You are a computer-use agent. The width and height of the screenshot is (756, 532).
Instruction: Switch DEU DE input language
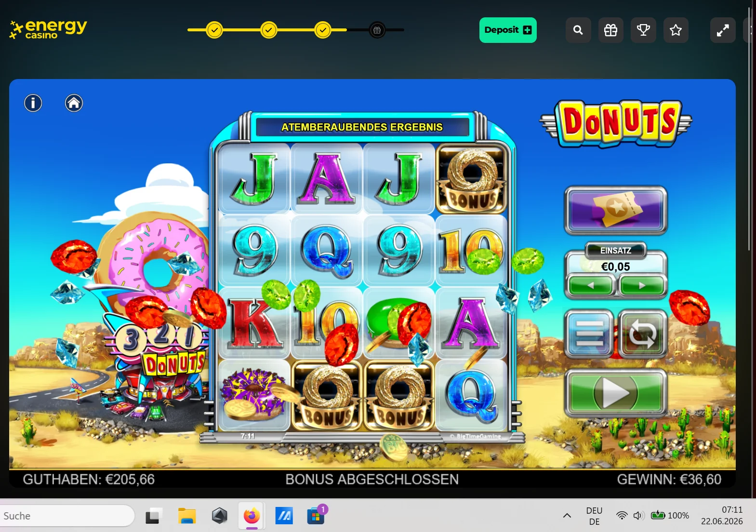tap(594, 516)
